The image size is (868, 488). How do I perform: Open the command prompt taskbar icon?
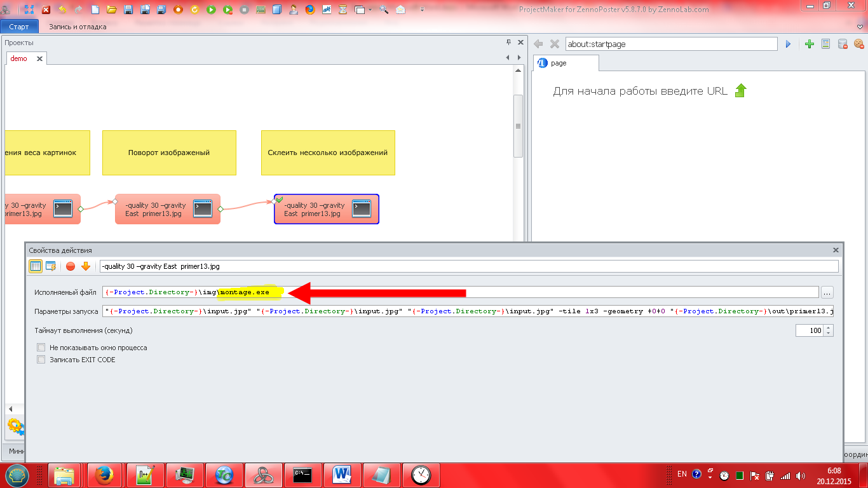302,475
